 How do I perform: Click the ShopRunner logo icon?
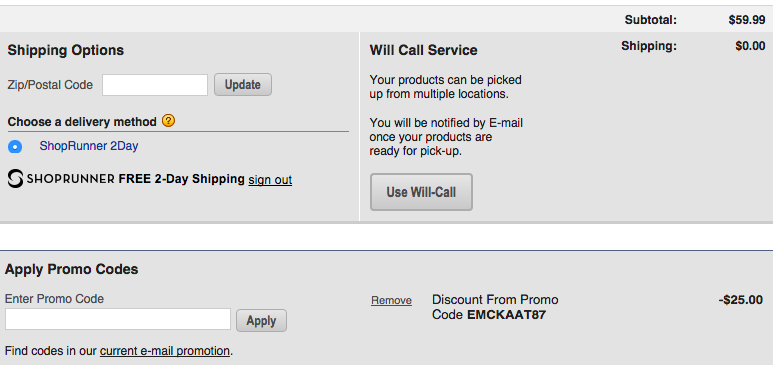[15, 179]
